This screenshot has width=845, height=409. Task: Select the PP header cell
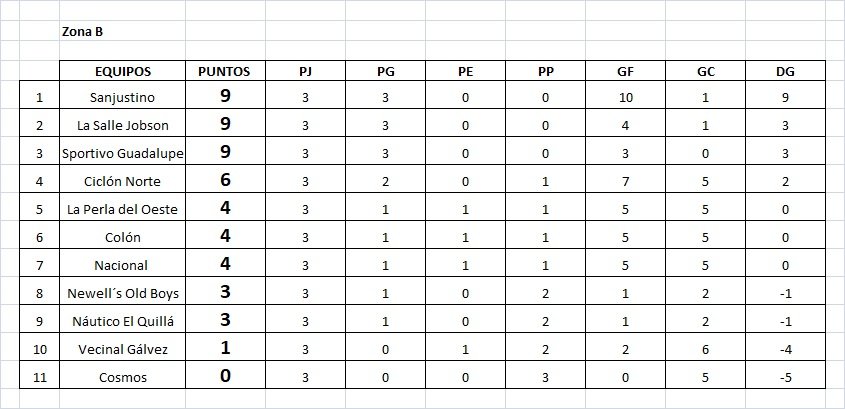[545, 71]
